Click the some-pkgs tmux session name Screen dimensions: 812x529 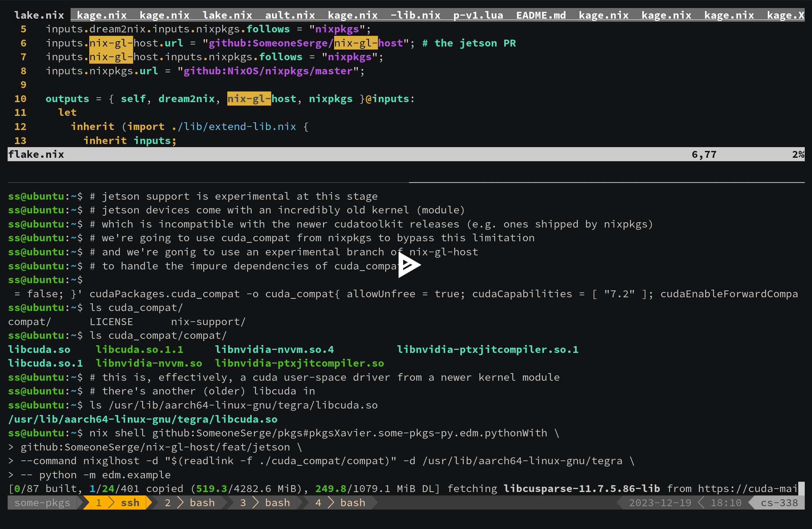tap(42, 503)
